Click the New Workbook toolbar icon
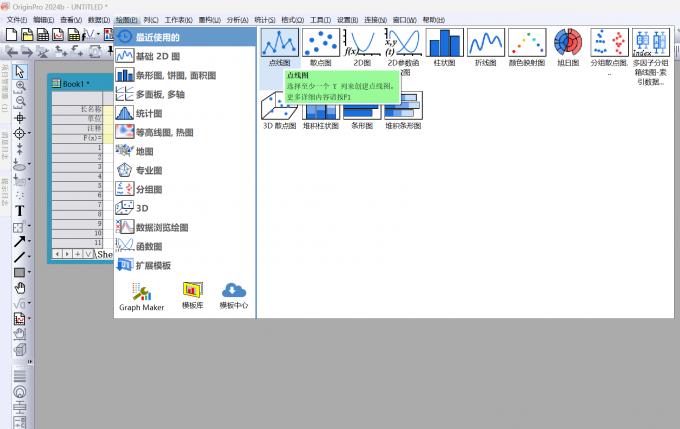This screenshot has height=429, width=680. (42, 35)
